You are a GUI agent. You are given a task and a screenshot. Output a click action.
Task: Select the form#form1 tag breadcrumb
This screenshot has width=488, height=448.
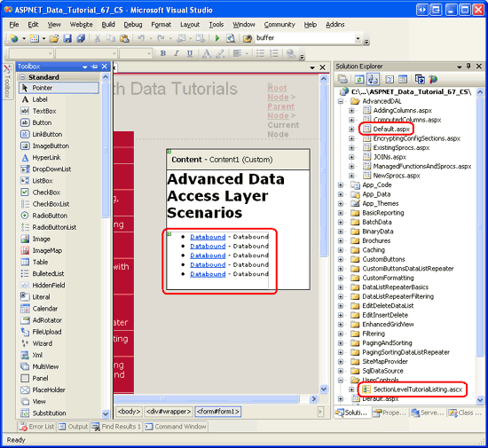[x=218, y=412]
